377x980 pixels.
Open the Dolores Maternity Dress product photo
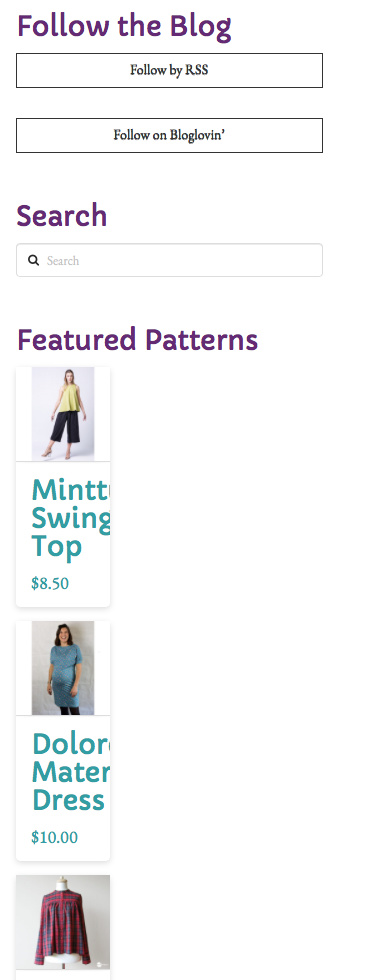point(63,668)
